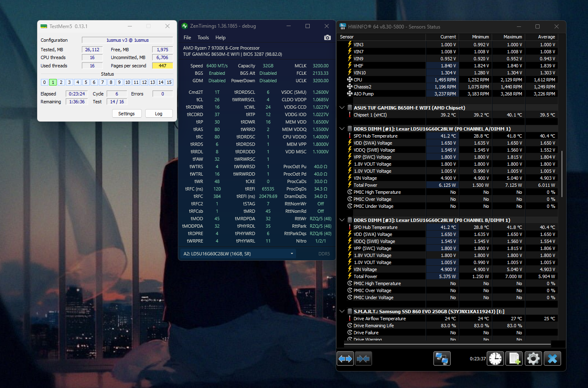Click the Speed value 6400 MT/s in ZenTimings
The height and width of the screenshot is (388, 588).
[x=217, y=66]
